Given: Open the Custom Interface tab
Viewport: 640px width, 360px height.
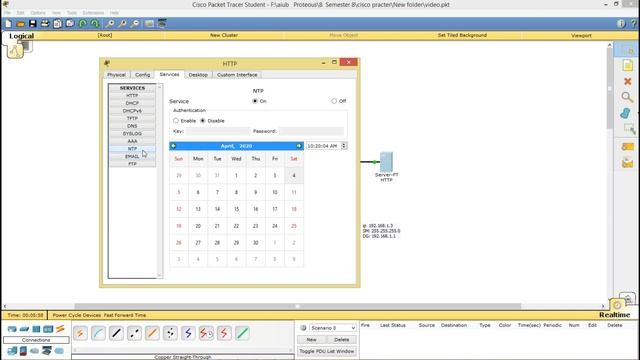Looking at the screenshot, I should tap(237, 75).
